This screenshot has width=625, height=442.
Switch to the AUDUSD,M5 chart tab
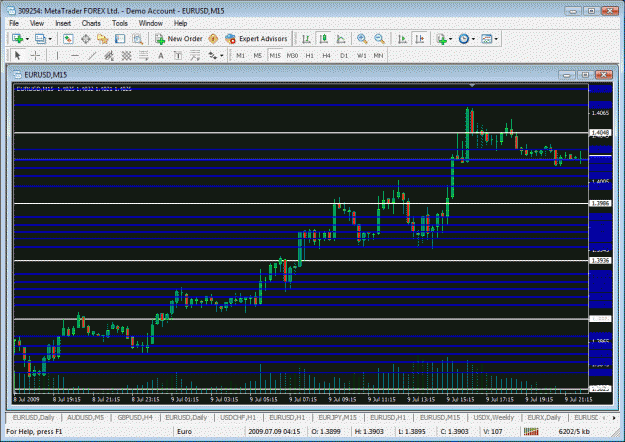(85, 417)
